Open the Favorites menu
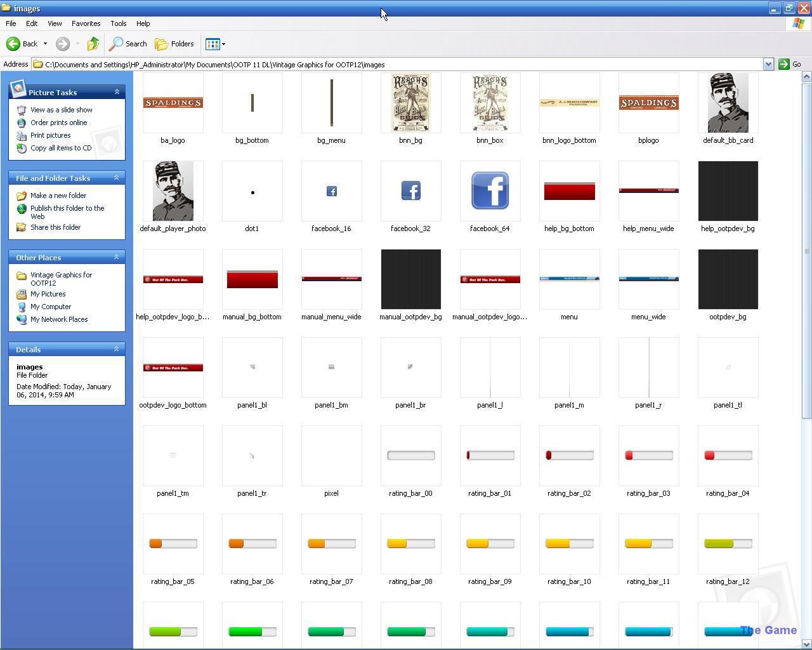812x650 pixels. [x=86, y=23]
